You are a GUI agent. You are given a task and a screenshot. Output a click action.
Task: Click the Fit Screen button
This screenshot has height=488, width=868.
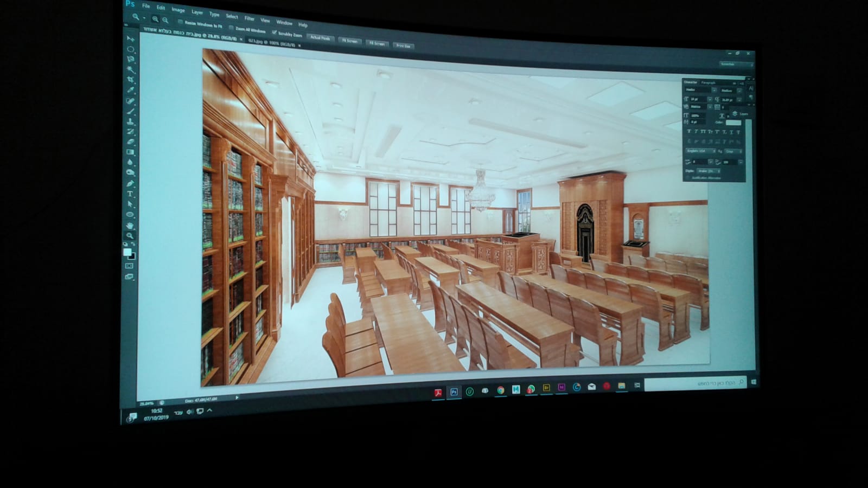[350, 41]
